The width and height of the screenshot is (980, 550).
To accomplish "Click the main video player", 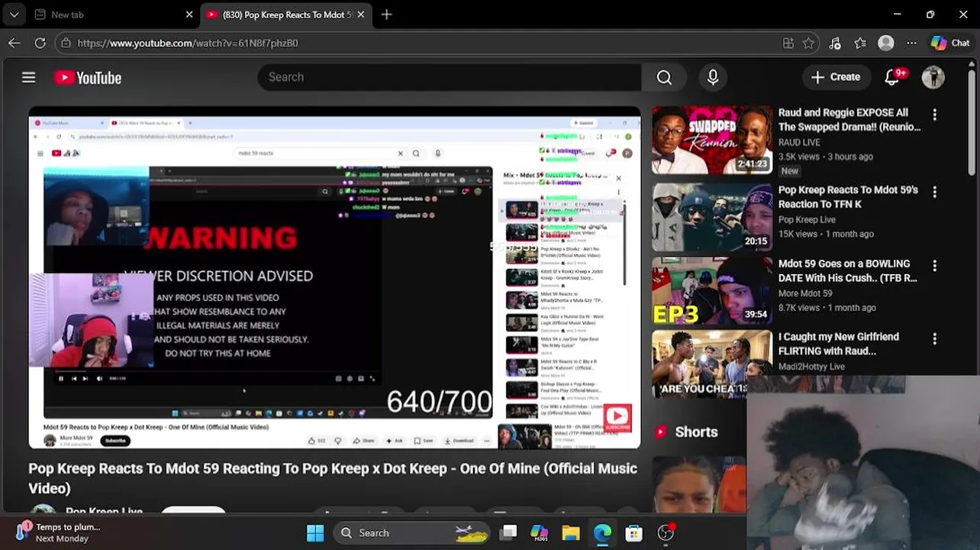I will [x=334, y=278].
